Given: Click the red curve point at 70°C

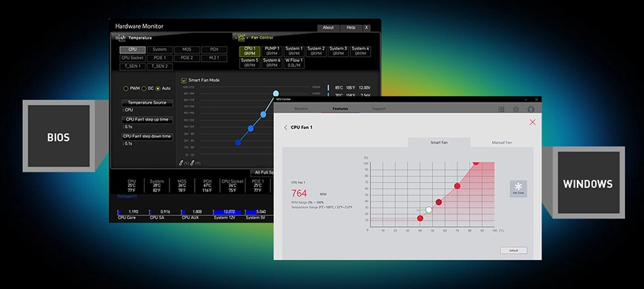Looking at the screenshot, I should [457, 186].
